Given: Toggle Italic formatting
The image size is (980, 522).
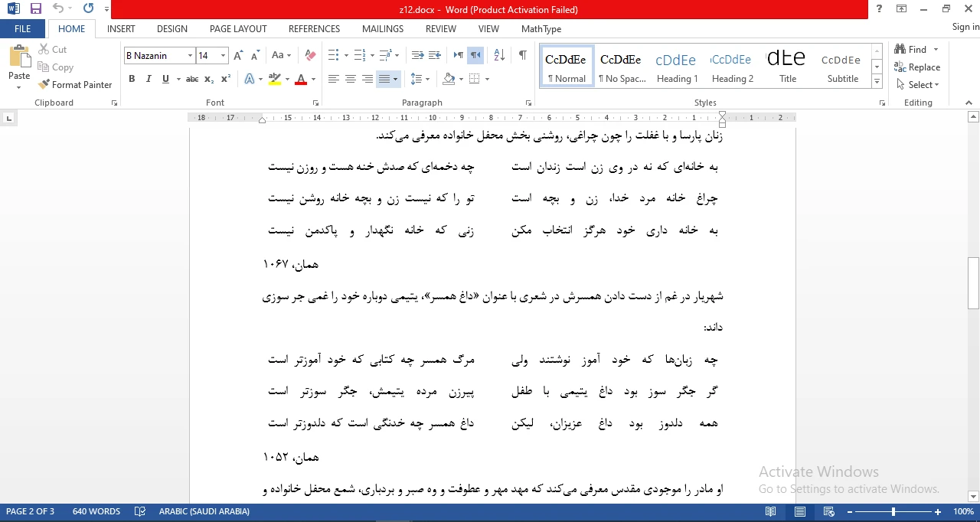Looking at the screenshot, I should point(148,79).
